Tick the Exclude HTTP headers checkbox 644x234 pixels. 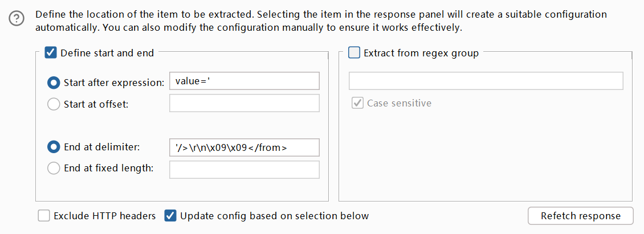coord(44,216)
